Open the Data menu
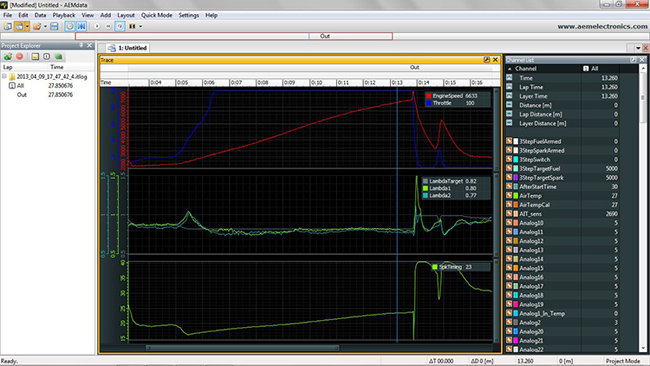This screenshot has width=650, height=366. click(x=40, y=15)
